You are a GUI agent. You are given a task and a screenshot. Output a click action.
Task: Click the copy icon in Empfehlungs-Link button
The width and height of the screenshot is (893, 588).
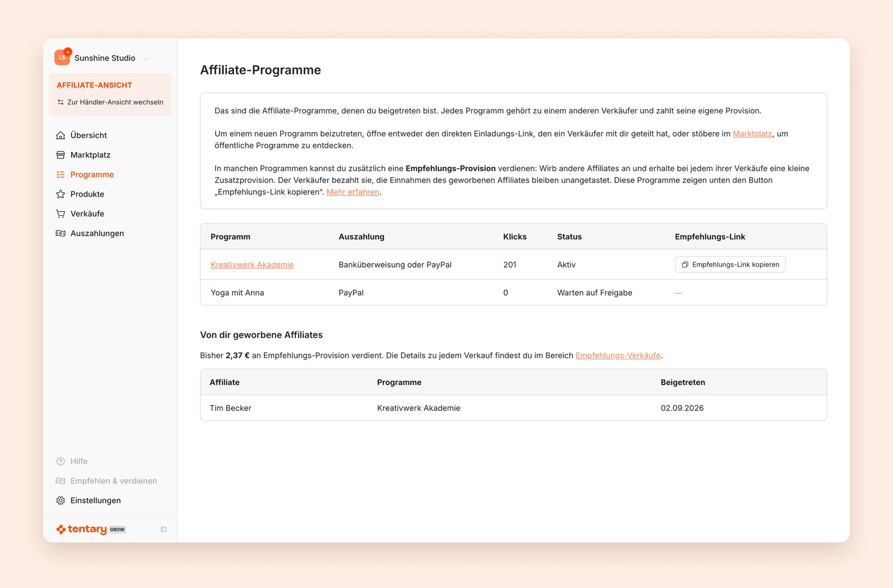point(685,265)
